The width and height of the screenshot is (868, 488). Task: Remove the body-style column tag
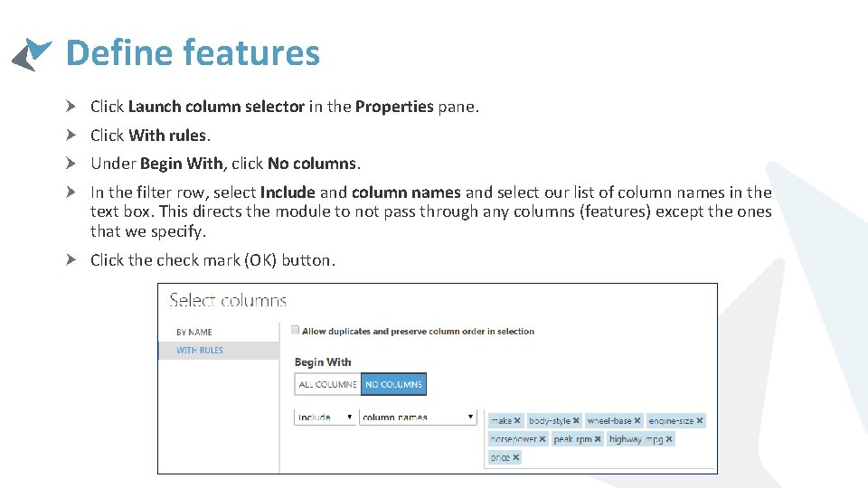tap(576, 421)
